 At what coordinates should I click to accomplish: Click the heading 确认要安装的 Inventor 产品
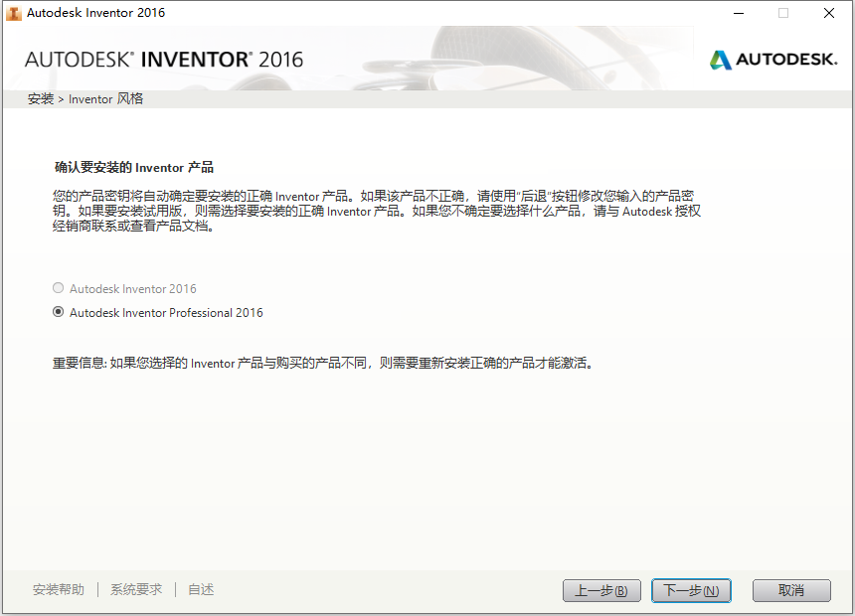click(x=133, y=167)
